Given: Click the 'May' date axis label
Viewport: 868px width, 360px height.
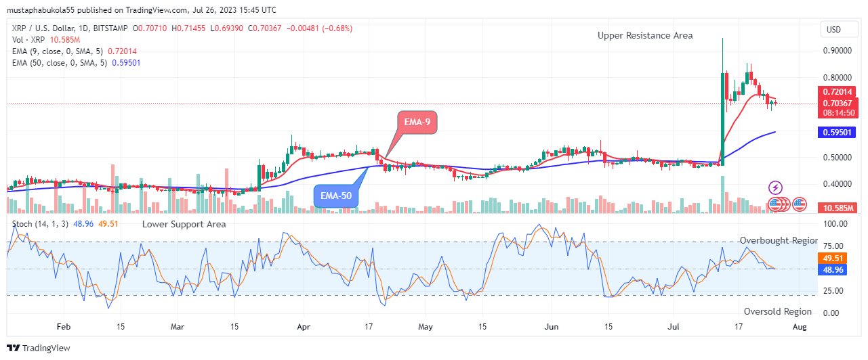Looking at the screenshot, I should coord(425,326).
